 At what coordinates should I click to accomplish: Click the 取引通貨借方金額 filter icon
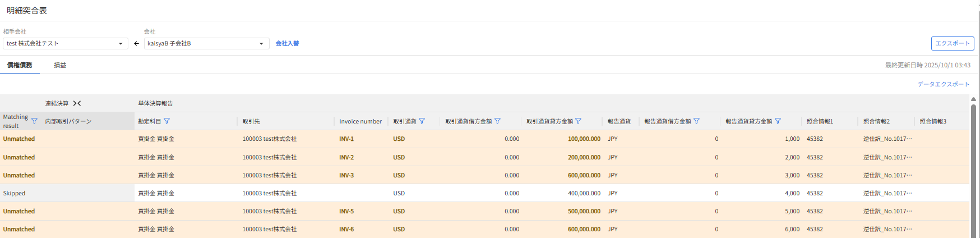point(497,121)
